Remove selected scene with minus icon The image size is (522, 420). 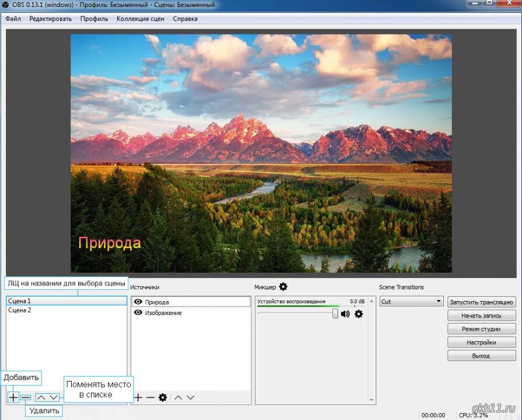coord(26,397)
